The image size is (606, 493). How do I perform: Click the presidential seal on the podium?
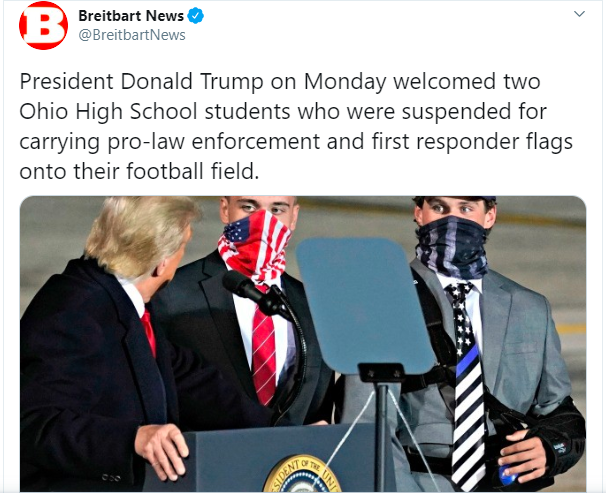click(x=301, y=474)
